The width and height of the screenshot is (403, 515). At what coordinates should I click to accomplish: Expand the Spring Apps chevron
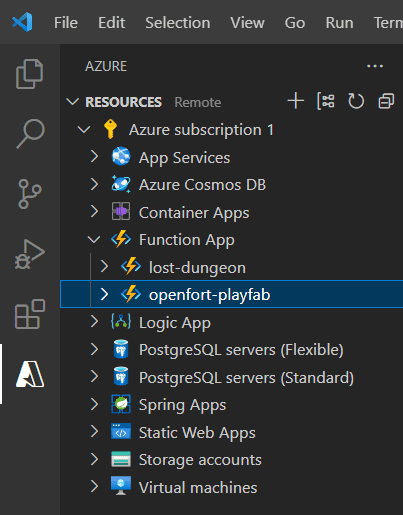click(x=94, y=404)
